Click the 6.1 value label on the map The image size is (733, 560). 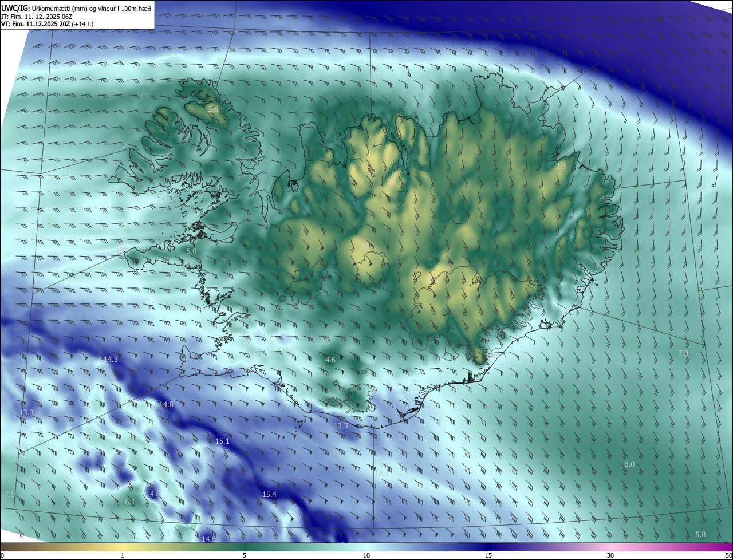coord(130,502)
